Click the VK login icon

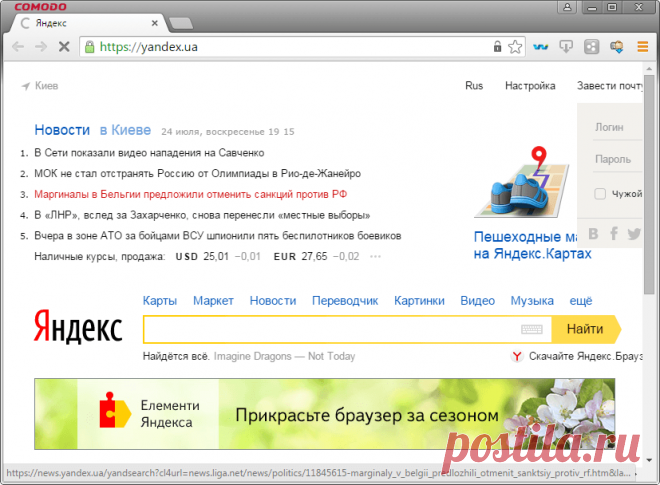[593, 233]
